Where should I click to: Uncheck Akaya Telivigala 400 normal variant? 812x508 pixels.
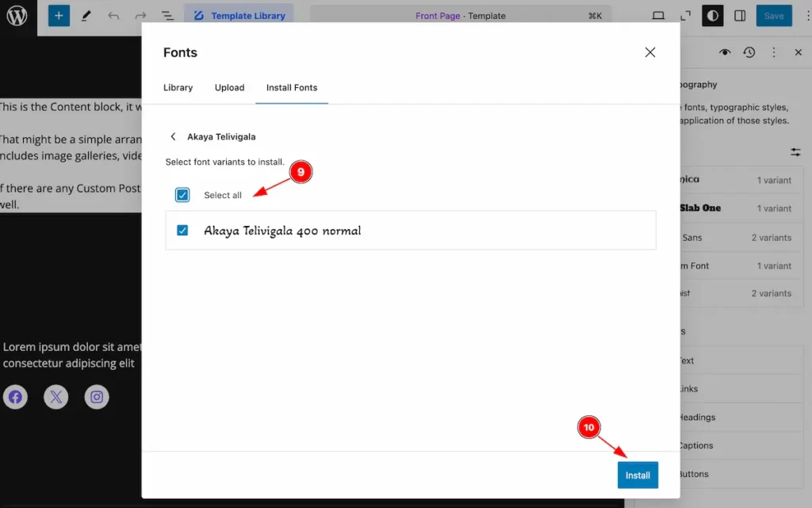click(x=182, y=230)
